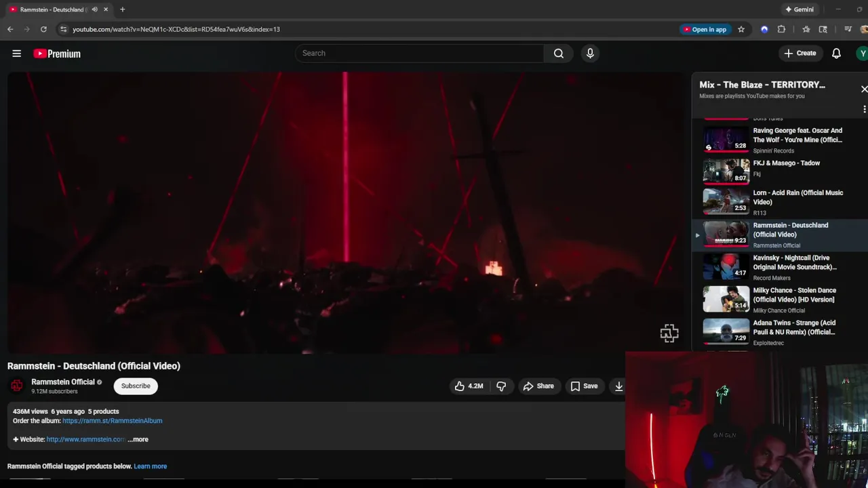Open the account avatar menu
This screenshot has width=868, height=488.
[862, 53]
